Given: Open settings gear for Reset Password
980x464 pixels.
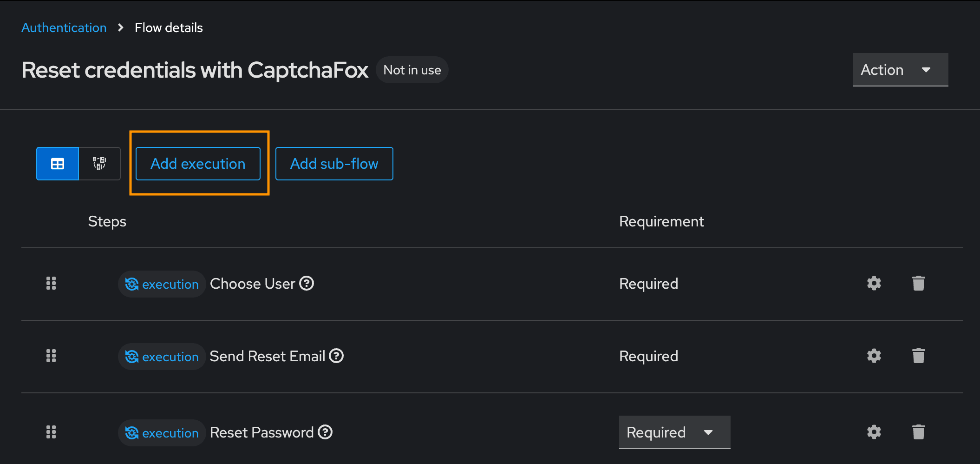Looking at the screenshot, I should [x=874, y=432].
